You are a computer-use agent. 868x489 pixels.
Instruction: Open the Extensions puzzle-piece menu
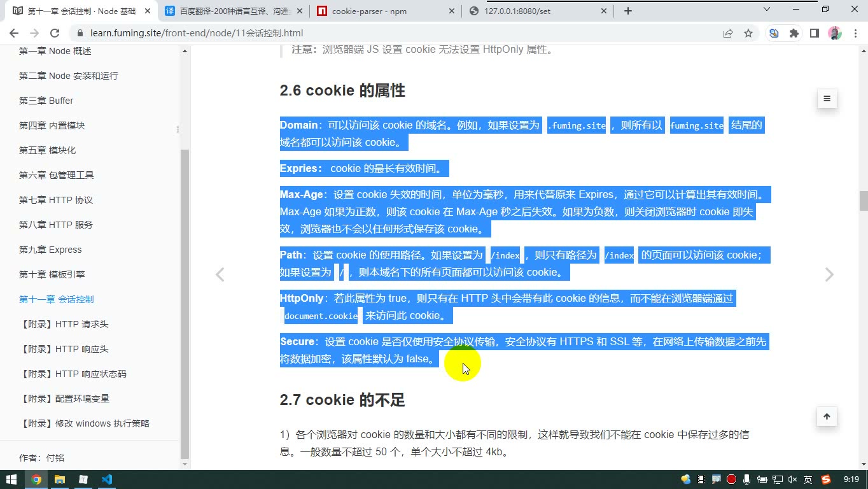(794, 33)
